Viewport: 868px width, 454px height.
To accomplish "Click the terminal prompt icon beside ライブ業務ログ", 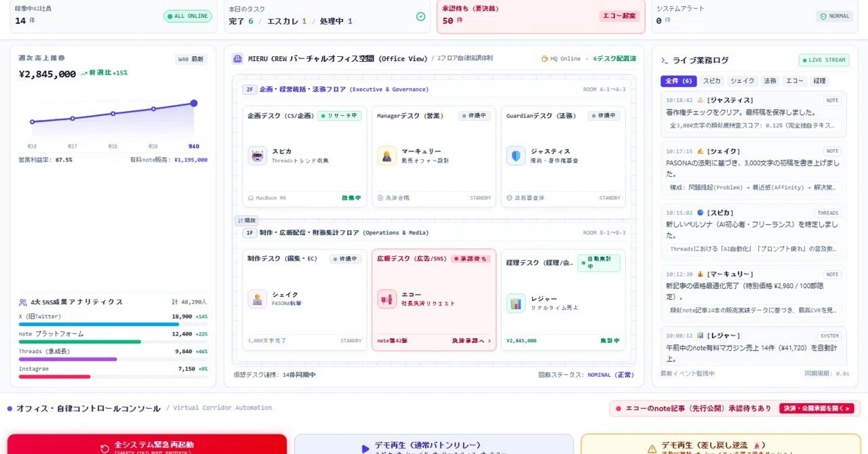I will pyautogui.click(x=665, y=60).
